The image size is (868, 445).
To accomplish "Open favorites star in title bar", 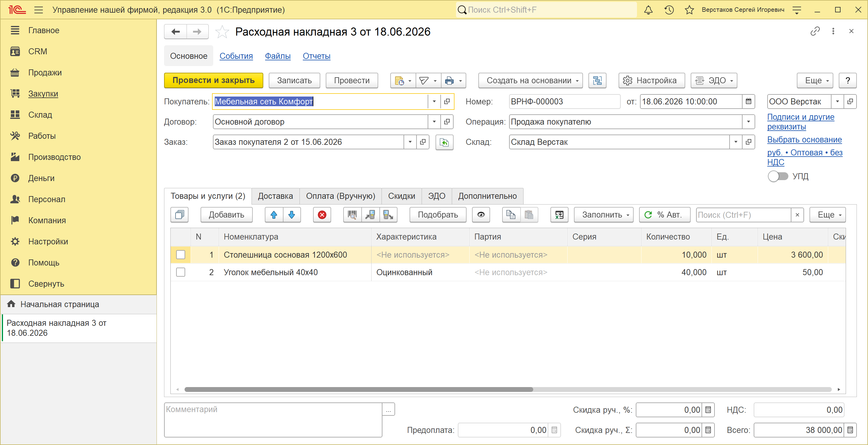I will pyautogui.click(x=689, y=10).
